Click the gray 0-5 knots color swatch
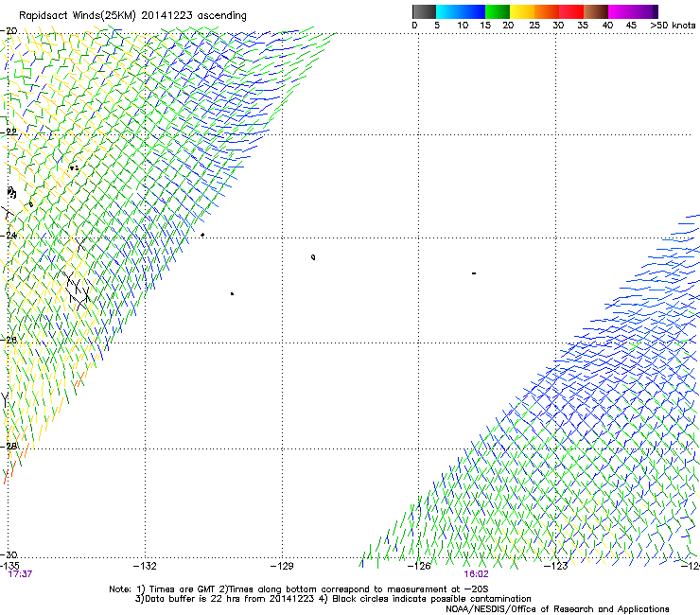Viewport: 700px width, 615px height. [424, 11]
